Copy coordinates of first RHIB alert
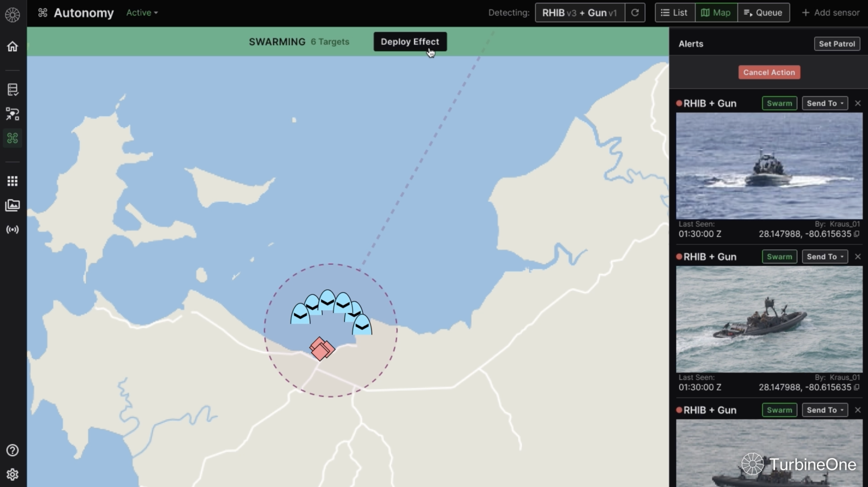 [857, 234]
